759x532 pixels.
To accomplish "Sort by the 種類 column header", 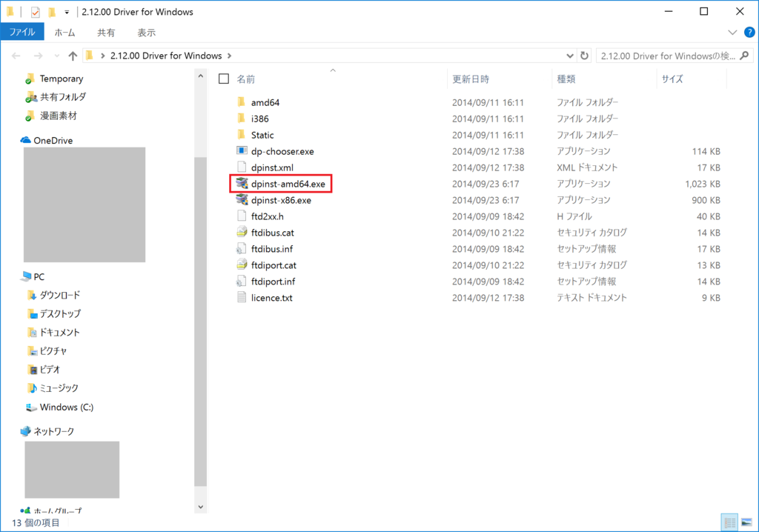I will [566, 79].
